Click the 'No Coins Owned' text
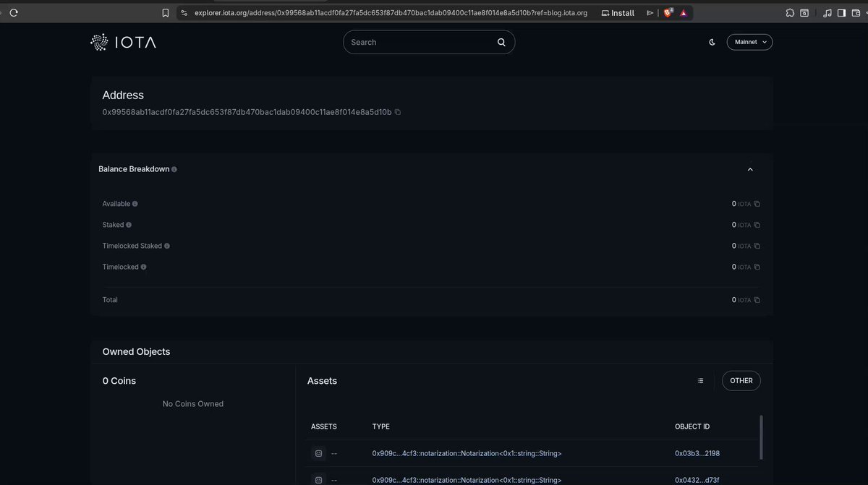This screenshot has height=485, width=868. (x=193, y=404)
